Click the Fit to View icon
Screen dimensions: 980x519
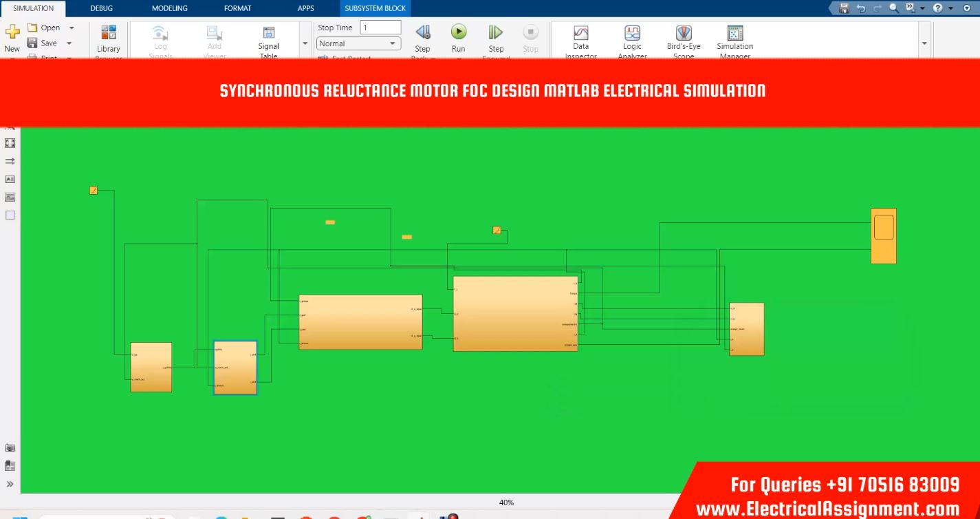[x=10, y=143]
